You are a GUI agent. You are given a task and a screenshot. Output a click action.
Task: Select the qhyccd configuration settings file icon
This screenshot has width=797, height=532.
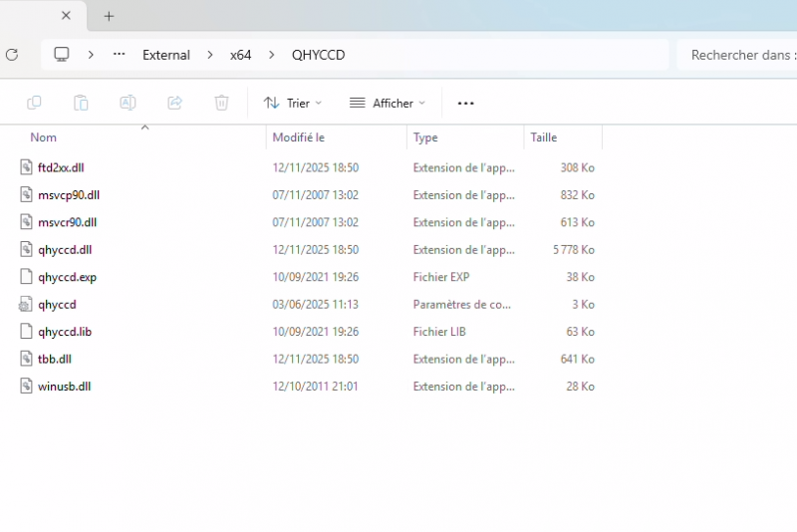pyautogui.click(x=26, y=304)
